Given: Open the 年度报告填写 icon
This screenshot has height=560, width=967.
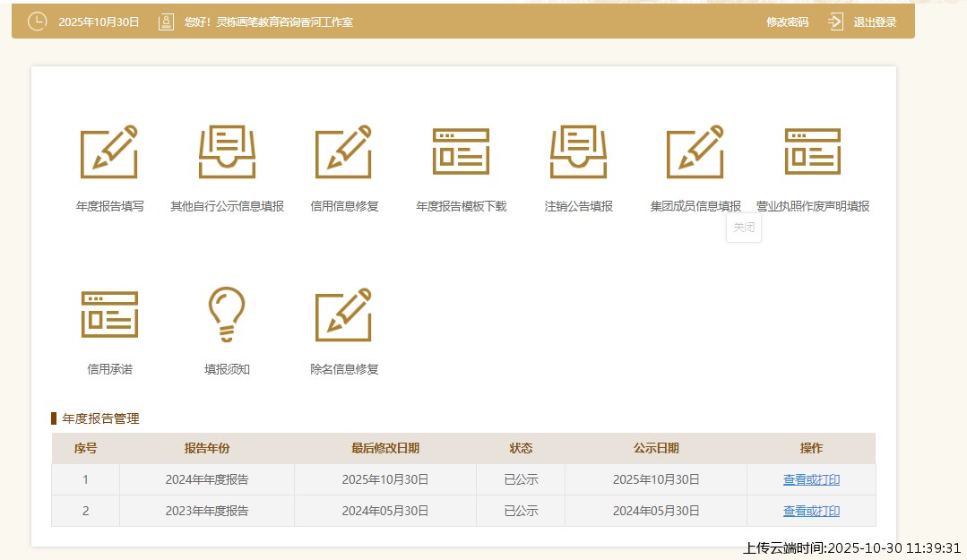Looking at the screenshot, I should click(109, 151).
